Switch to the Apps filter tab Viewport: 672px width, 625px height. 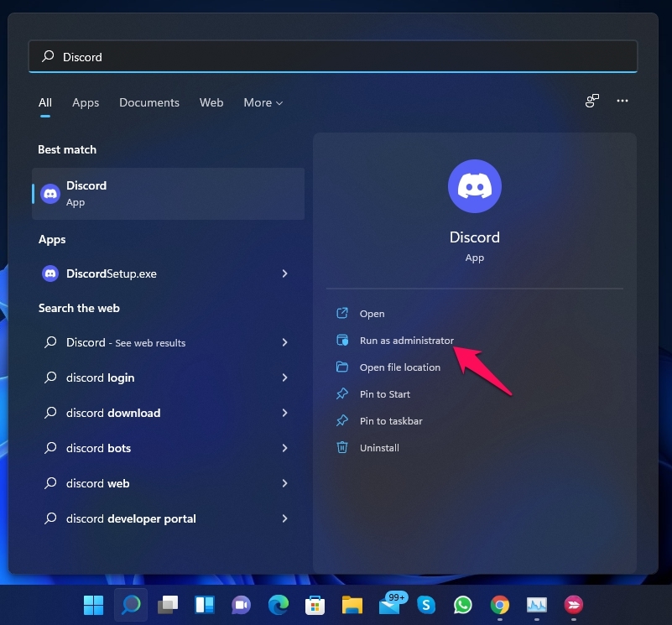tap(86, 102)
